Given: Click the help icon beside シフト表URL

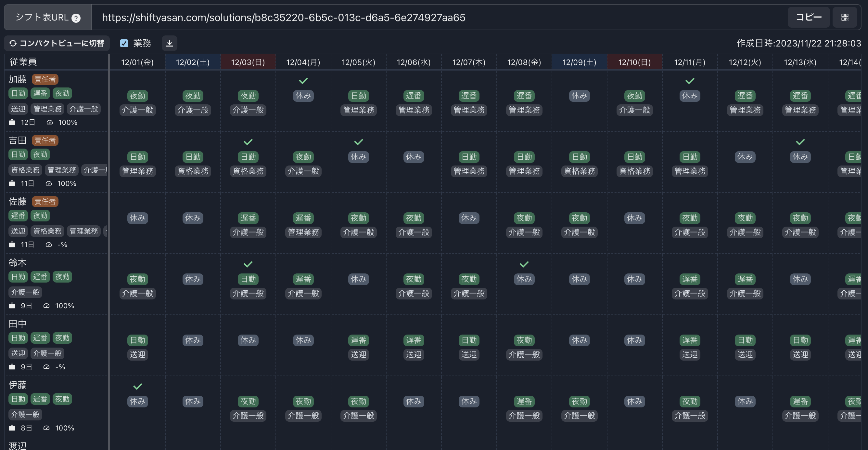Looking at the screenshot, I should 76,18.
